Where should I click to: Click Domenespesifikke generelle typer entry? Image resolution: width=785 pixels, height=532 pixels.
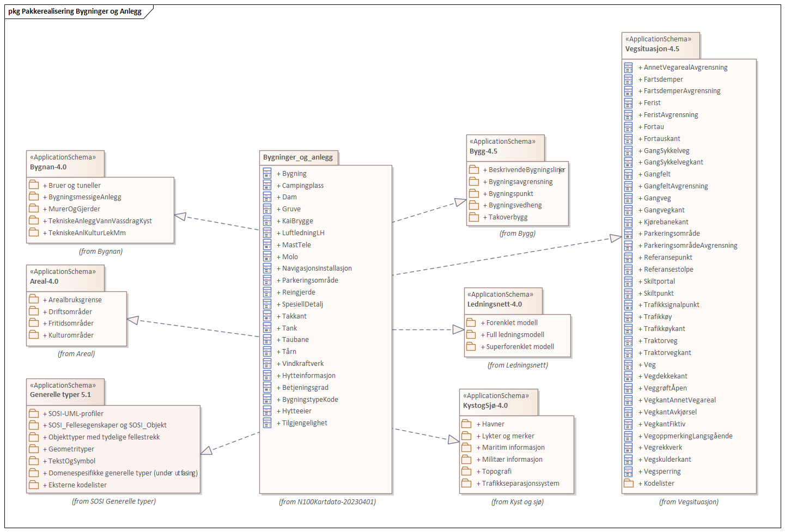120,473
